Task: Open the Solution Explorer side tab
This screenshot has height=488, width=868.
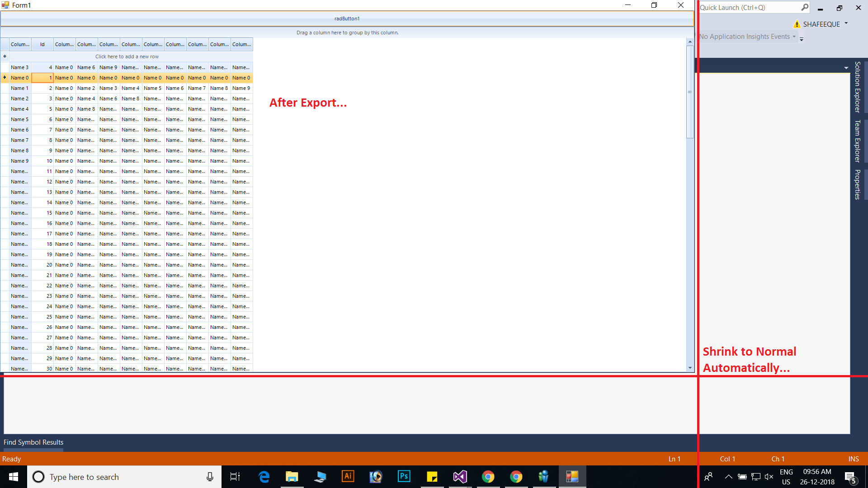Action: click(857, 87)
